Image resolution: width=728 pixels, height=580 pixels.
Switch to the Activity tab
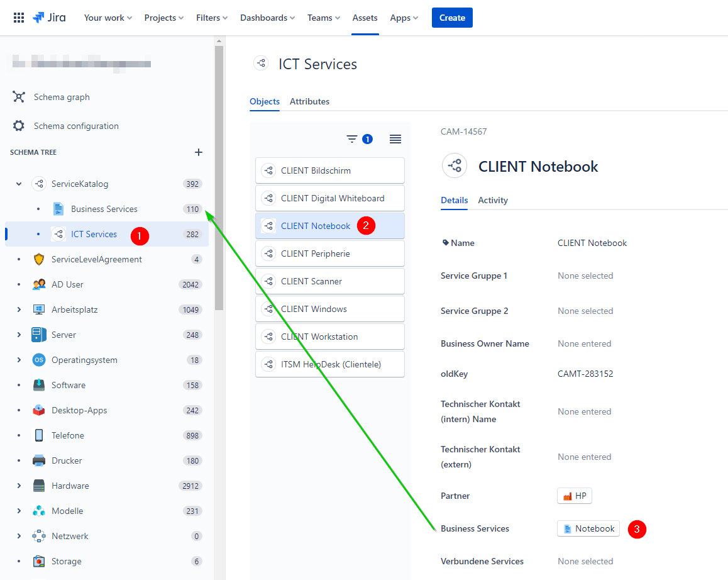point(493,200)
